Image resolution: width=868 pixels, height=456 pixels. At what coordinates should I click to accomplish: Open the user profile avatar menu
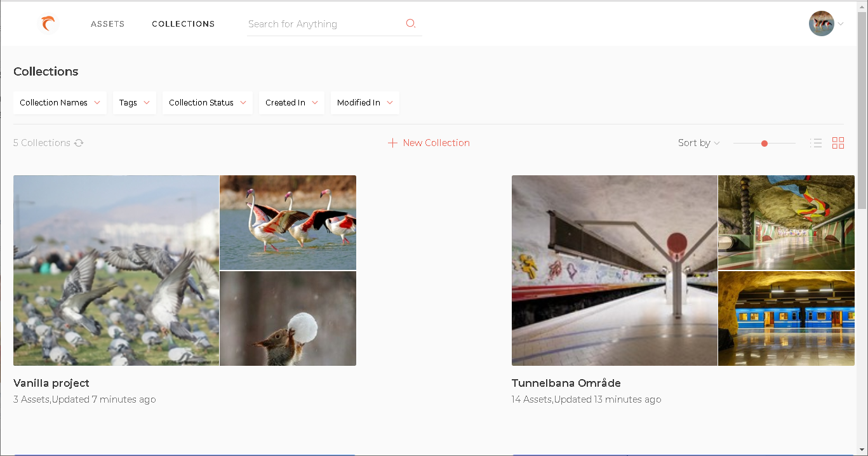pyautogui.click(x=821, y=23)
